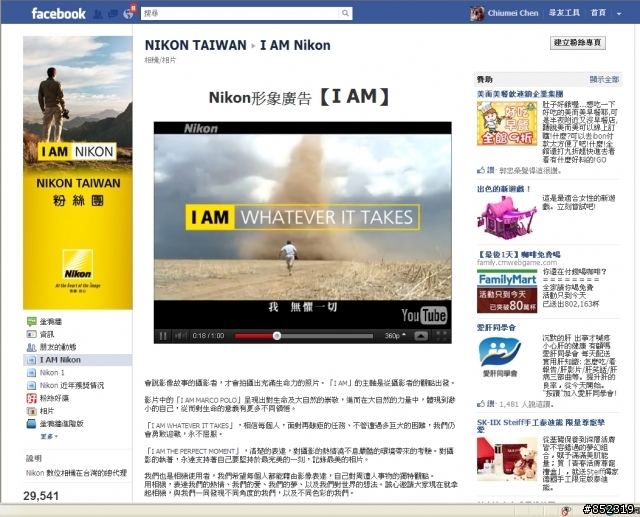Open notifications globe icon in header
Screen dimensions: 640x517
click(128, 14)
